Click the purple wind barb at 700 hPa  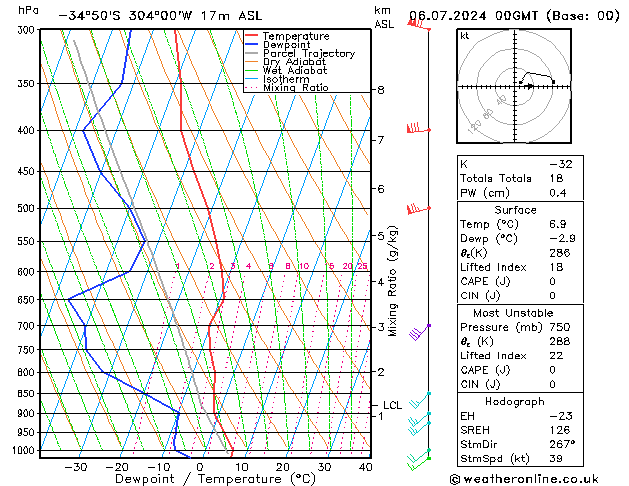click(x=420, y=332)
